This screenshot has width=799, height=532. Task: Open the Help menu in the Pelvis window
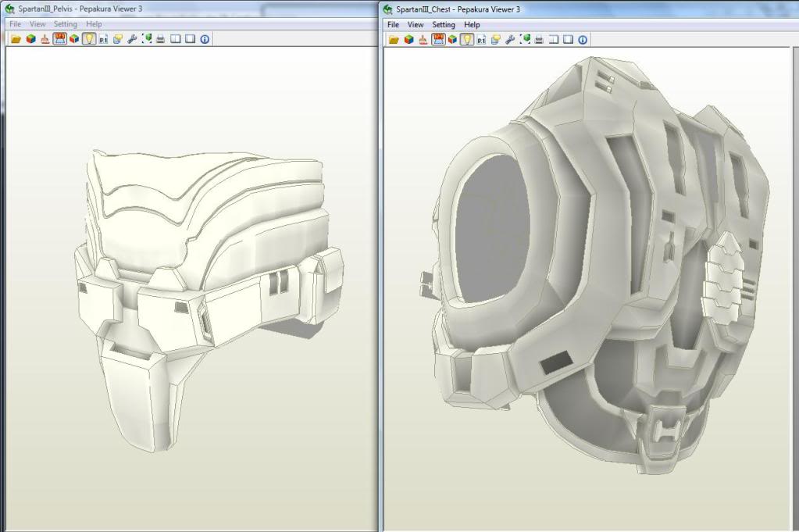94,24
